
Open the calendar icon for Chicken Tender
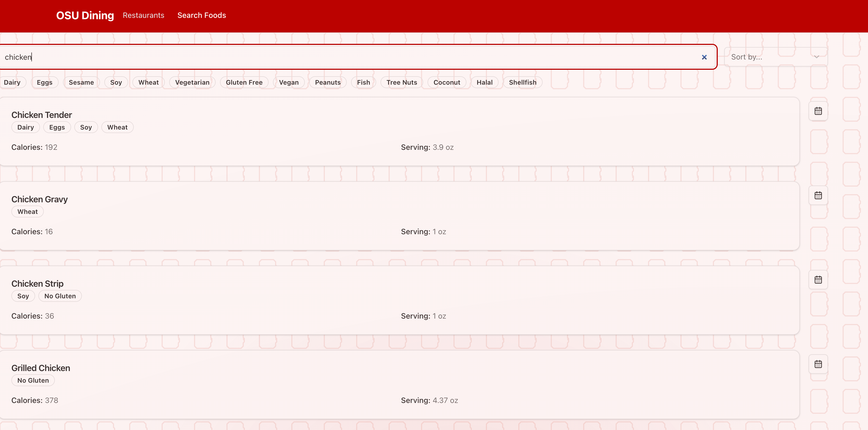819,110
